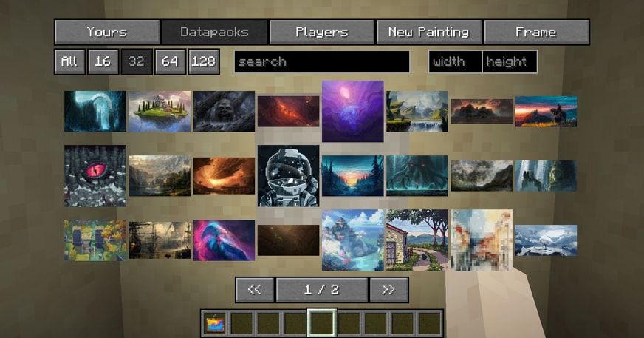This screenshot has height=338, width=644.
Task: Go to previous page of paintings
Action: tap(254, 290)
